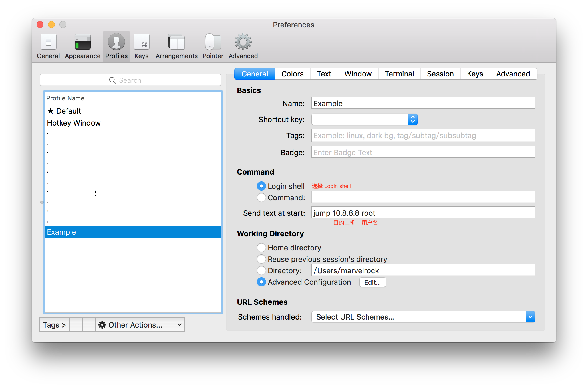Select the Login shell radio button
Viewport: 588px width, 388px height.
[x=261, y=186]
